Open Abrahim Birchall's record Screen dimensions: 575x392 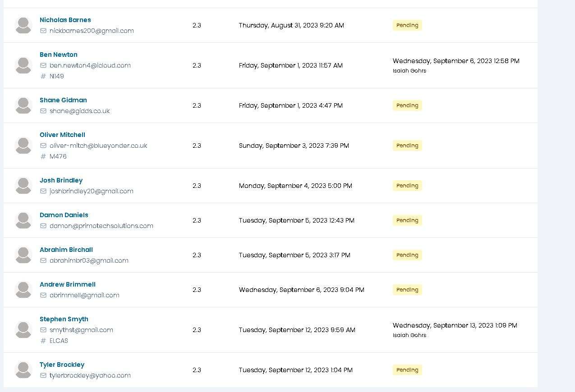click(66, 250)
